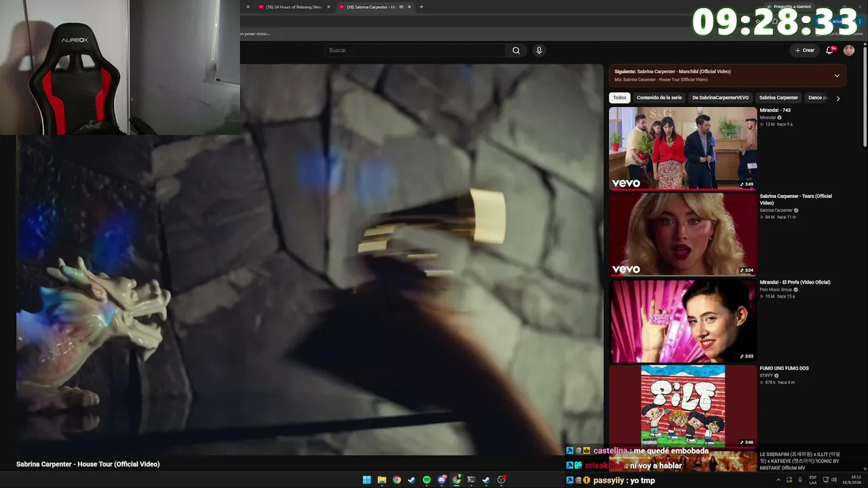Open Spotify from the taskbar
The height and width of the screenshot is (488, 868).
coord(427,480)
